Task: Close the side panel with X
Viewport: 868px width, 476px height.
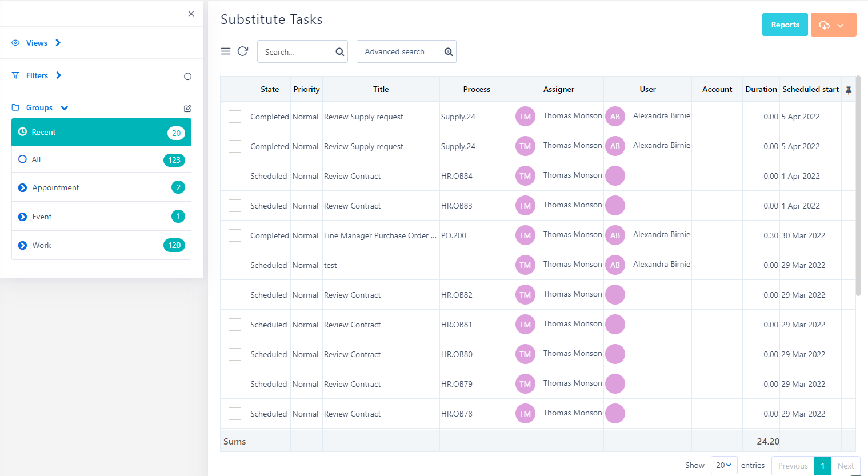Action: point(191,14)
